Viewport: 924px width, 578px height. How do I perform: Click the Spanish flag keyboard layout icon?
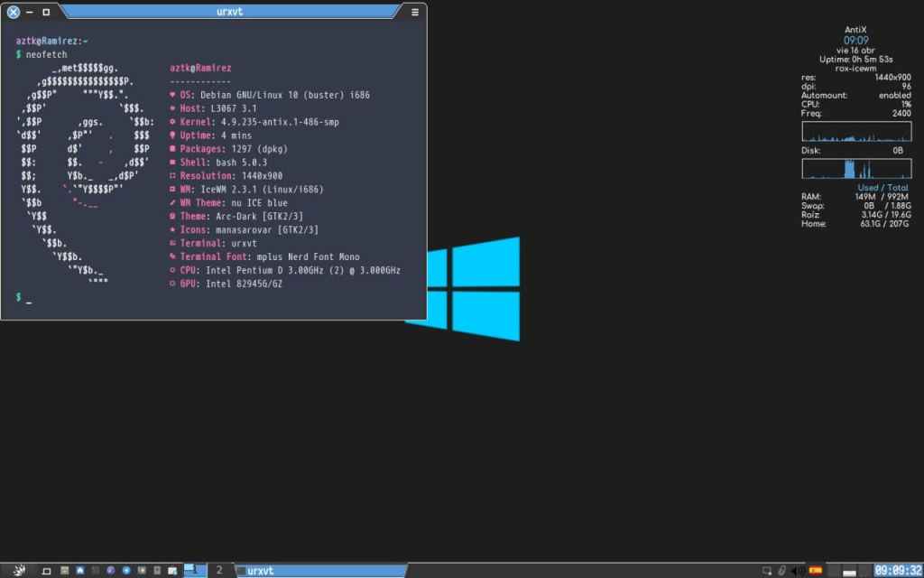[x=816, y=571]
